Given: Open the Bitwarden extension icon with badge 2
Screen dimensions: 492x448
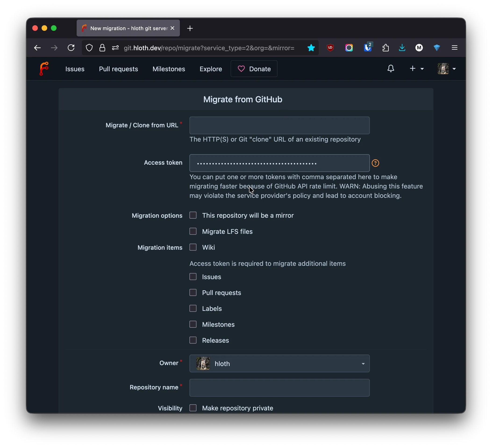Looking at the screenshot, I should click(x=367, y=47).
